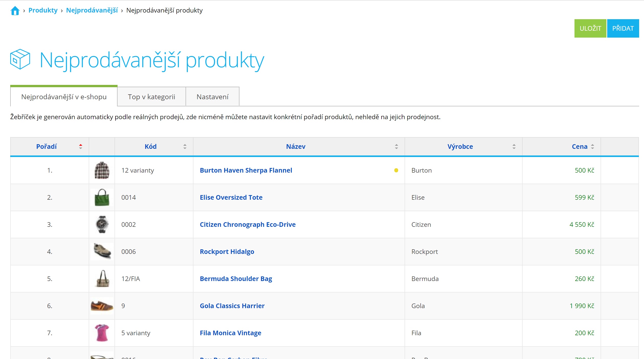Click the box icon beside the page title

click(20, 59)
